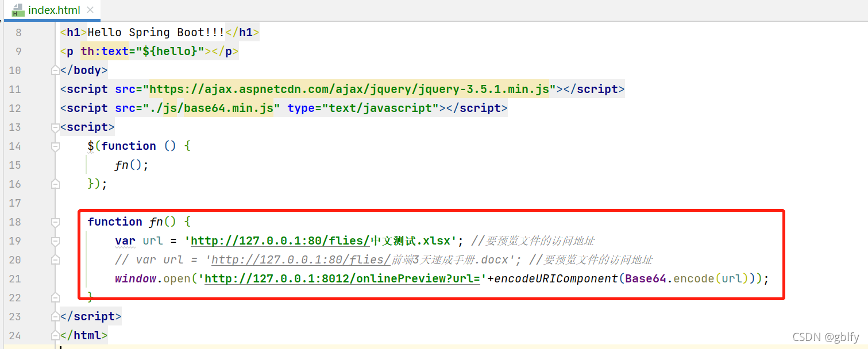Click line number 12 in the gutter
Viewport: 868px width, 349px height.
(16, 108)
